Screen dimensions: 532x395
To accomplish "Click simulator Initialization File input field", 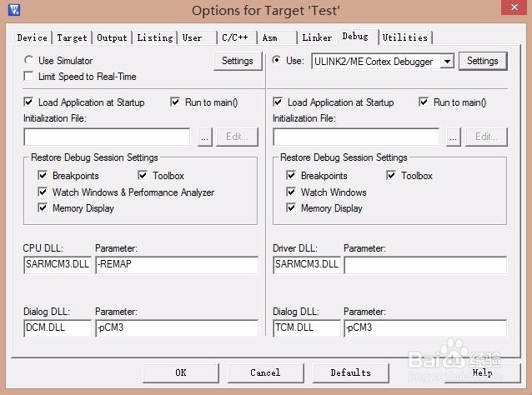I will pyautogui.click(x=107, y=137).
